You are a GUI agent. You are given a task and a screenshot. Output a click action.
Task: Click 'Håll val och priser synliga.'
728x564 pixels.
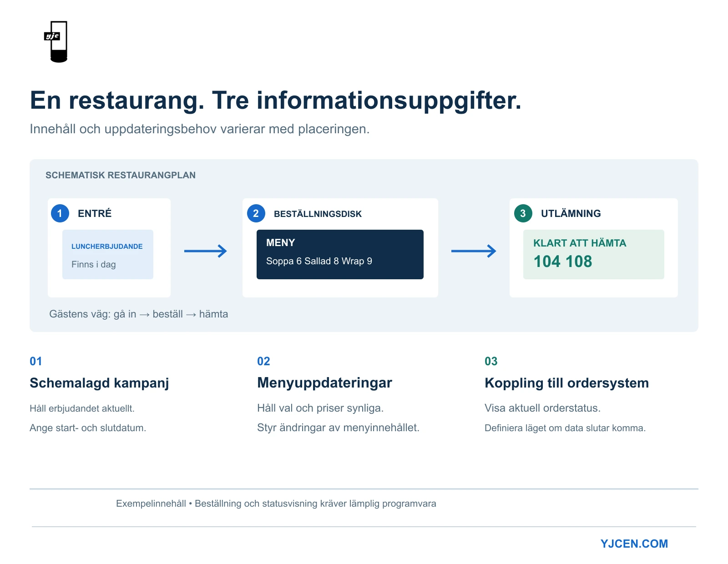pyautogui.click(x=320, y=408)
